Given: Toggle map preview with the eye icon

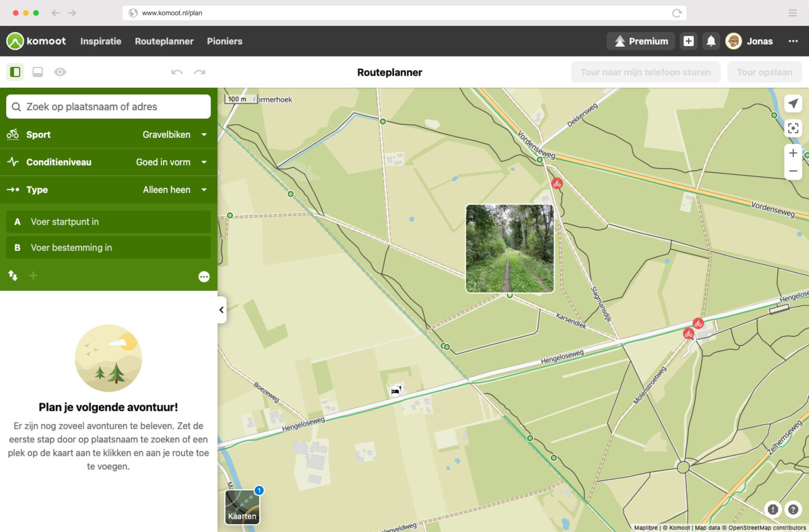Looking at the screenshot, I should [60, 72].
